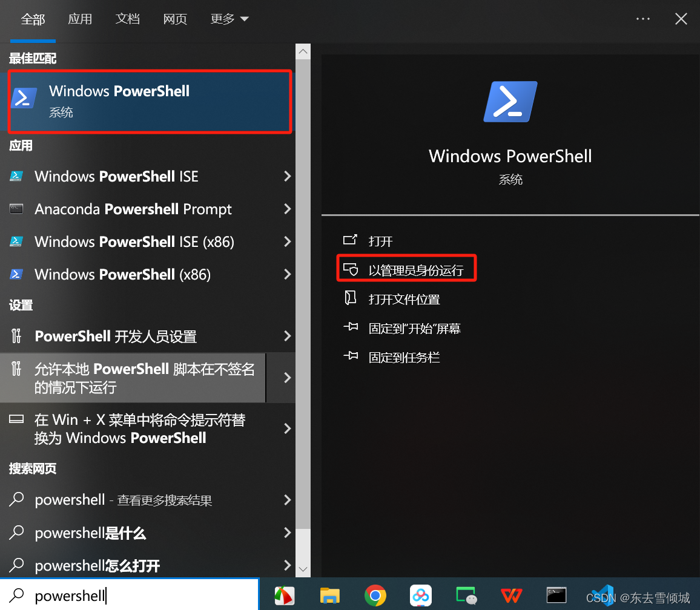The width and height of the screenshot is (700, 610).
Task: Click the search box containing powershell
Action: 130,594
